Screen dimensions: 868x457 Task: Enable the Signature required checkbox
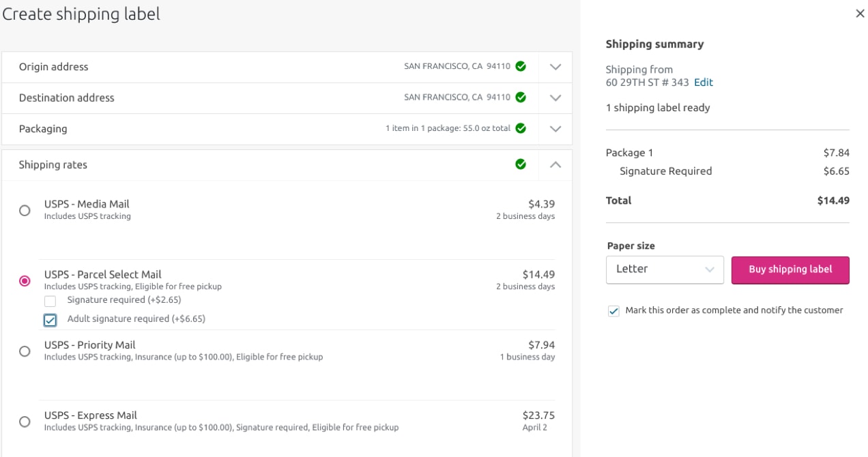[x=49, y=300]
